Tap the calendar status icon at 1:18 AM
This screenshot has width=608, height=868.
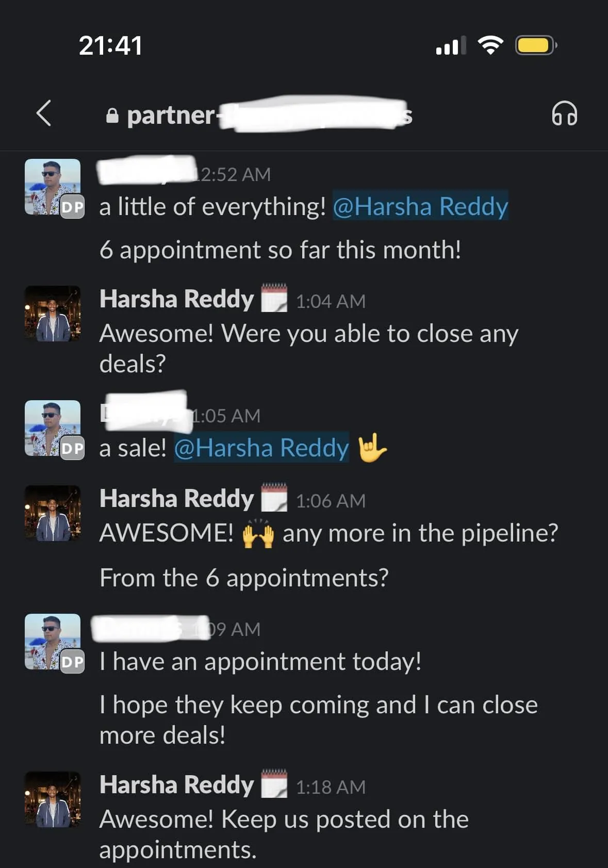click(x=274, y=784)
